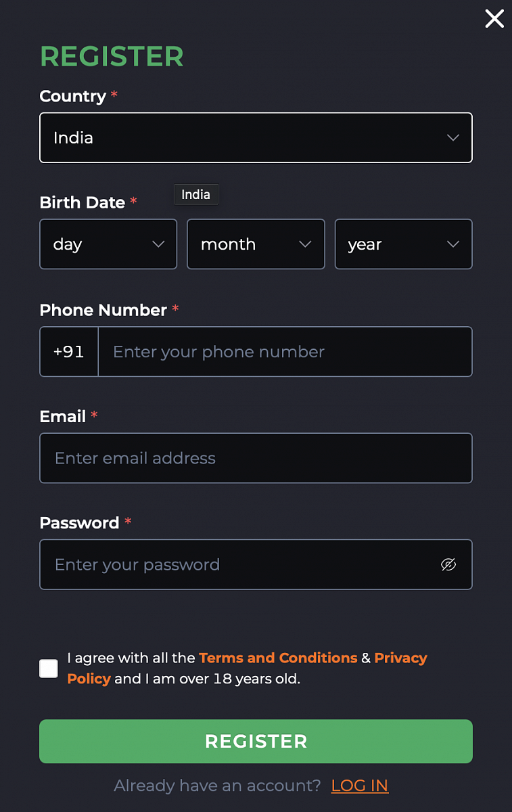Click the green REGISTER heading
The width and height of the screenshot is (512, 812).
pos(112,57)
